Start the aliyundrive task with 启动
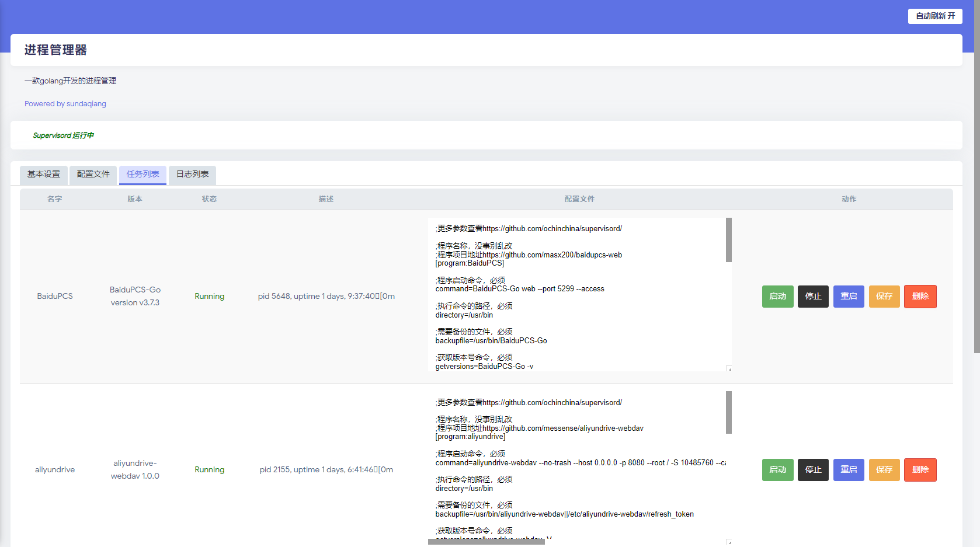 [x=777, y=470]
